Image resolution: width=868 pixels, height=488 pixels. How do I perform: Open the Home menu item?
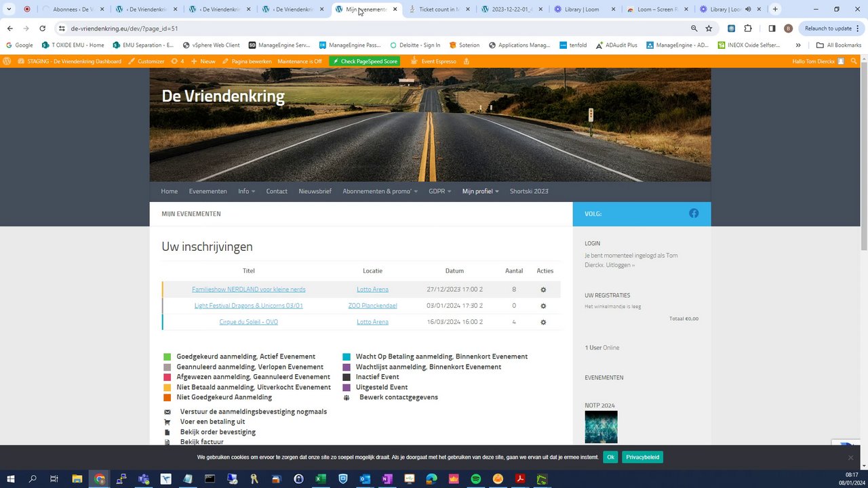coord(169,191)
